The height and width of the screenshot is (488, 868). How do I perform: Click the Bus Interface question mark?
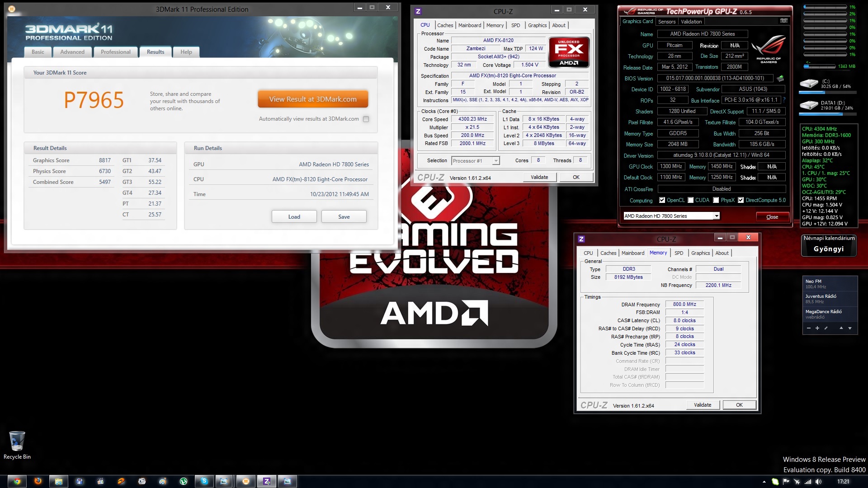(784, 100)
